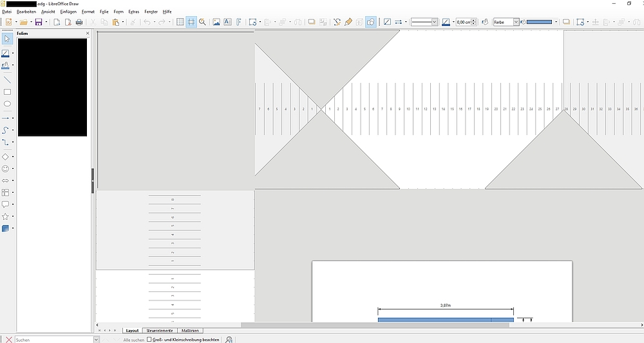644x343 pixels.
Task: Switch to the Layout layer tab
Action: [x=132, y=331]
